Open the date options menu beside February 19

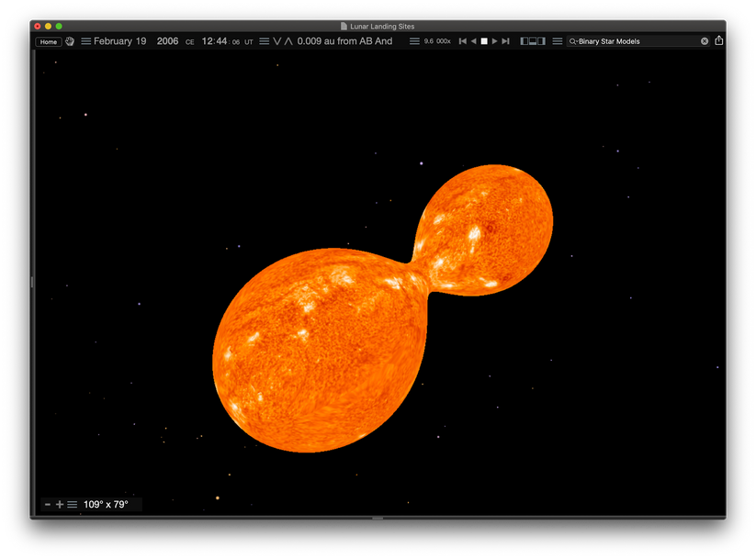click(x=85, y=41)
